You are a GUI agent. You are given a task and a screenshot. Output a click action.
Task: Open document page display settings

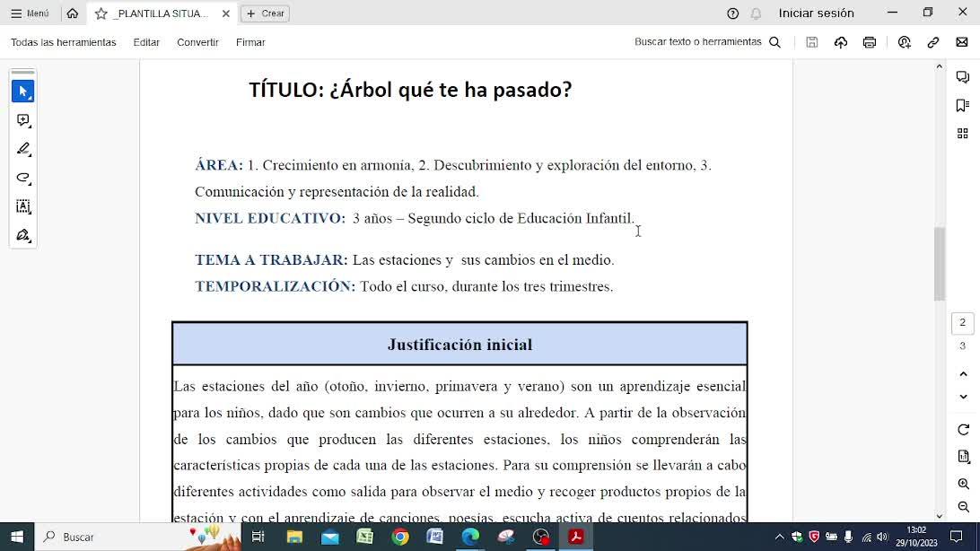(x=963, y=457)
